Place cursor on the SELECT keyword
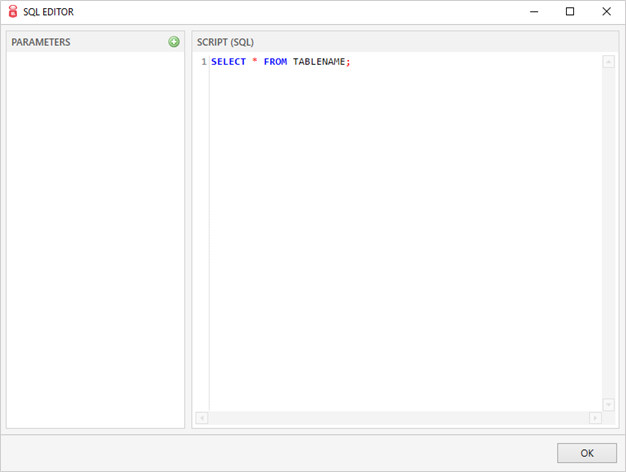The width and height of the screenshot is (626, 472). [x=228, y=62]
